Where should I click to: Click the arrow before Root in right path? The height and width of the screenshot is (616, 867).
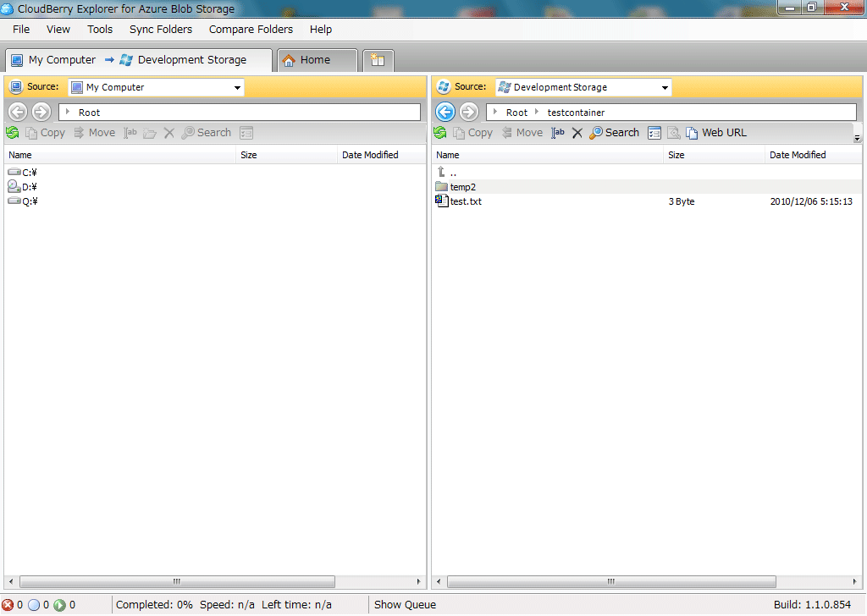pos(494,113)
